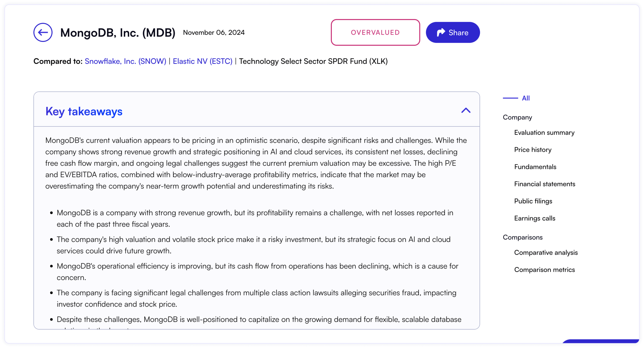Open the Fundamentals section
Image resolution: width=644 pixels, height=348 pixels.
(535, 167)
